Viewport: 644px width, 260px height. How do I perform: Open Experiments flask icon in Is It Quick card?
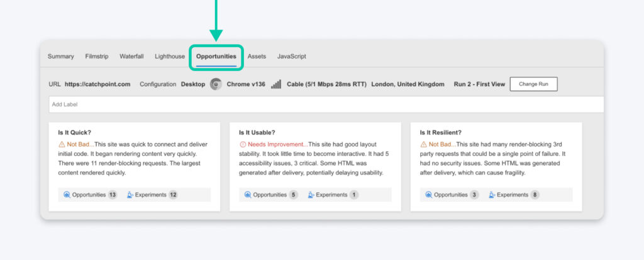tap(130, 195)
